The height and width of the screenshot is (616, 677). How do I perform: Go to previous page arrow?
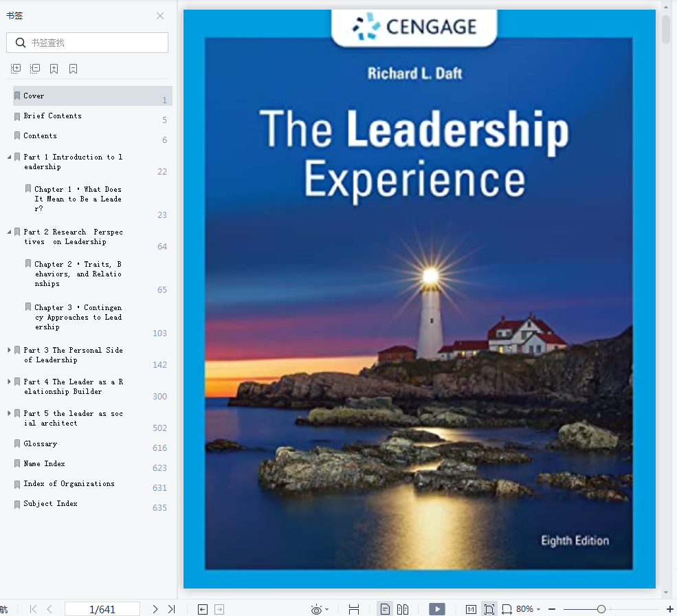(x=49, y=609)
